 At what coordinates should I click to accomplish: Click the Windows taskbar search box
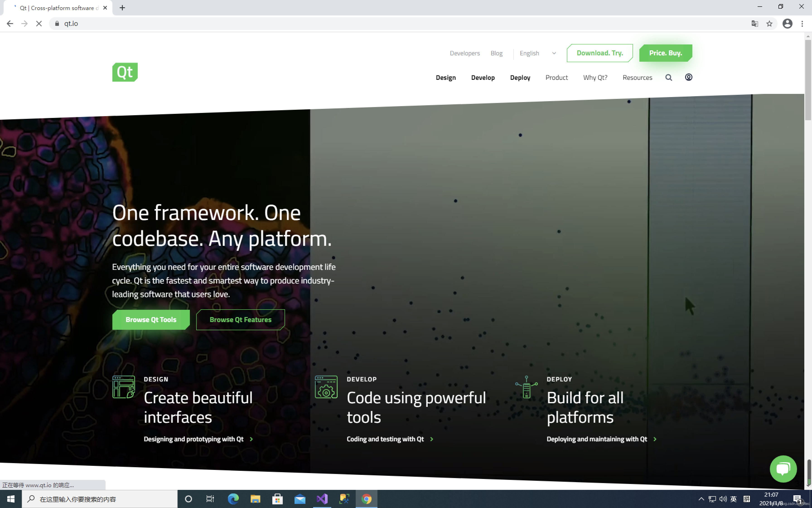(100, 499)
